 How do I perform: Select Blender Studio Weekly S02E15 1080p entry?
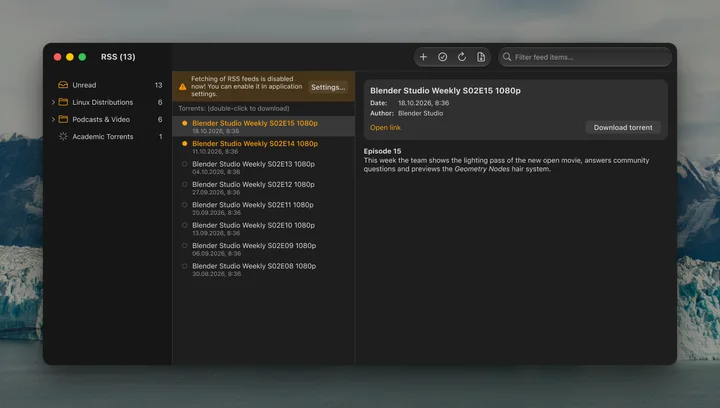(264, 126)
